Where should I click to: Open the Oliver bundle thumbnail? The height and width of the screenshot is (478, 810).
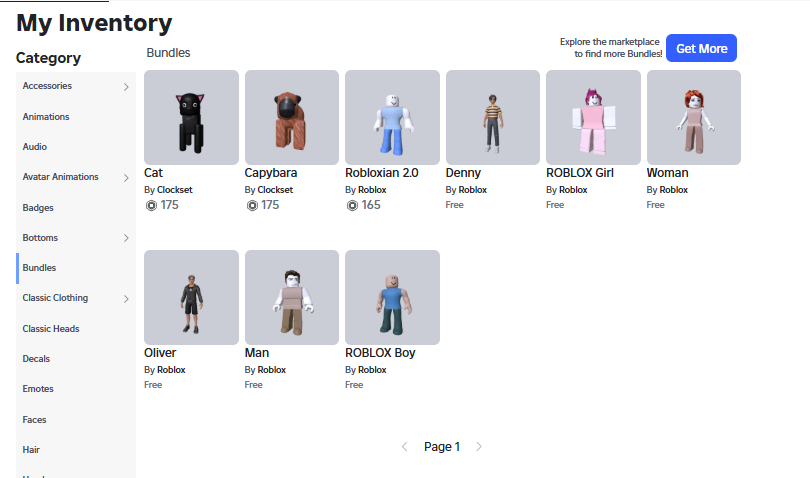(191, 297)
